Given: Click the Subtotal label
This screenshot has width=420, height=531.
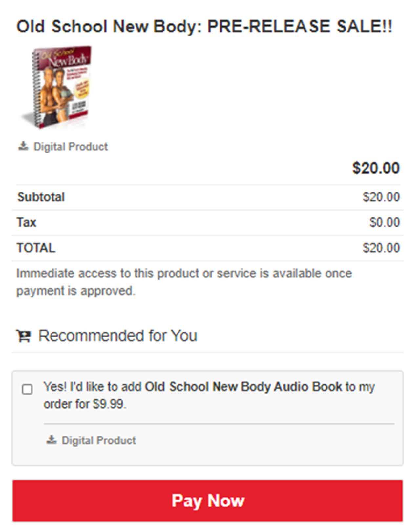Looking at the screenshot, I should click(41, 197).
